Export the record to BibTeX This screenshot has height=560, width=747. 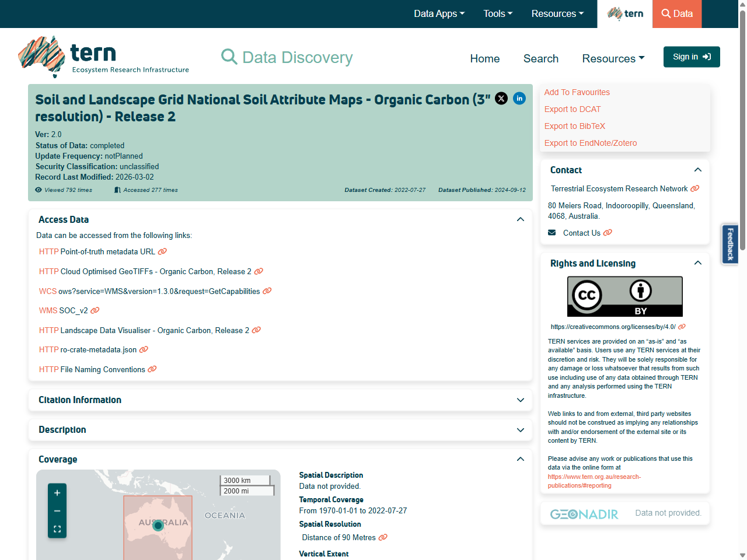[x=574, y=126]
